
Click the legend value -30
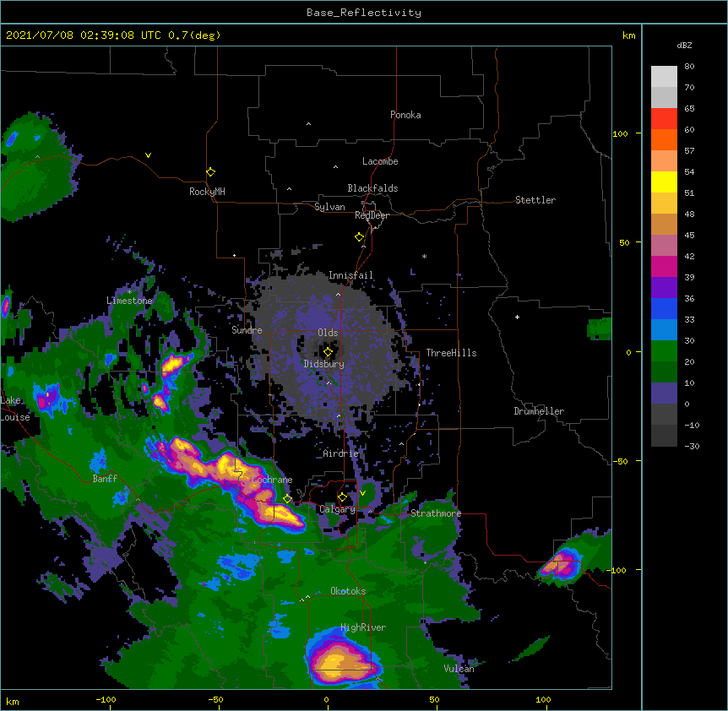tap(692, 446)
